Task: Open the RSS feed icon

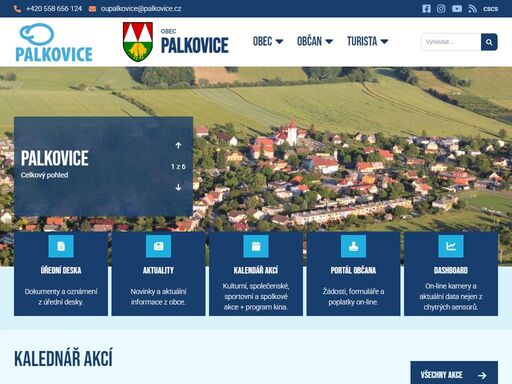Action: click(x=472, y=9)
